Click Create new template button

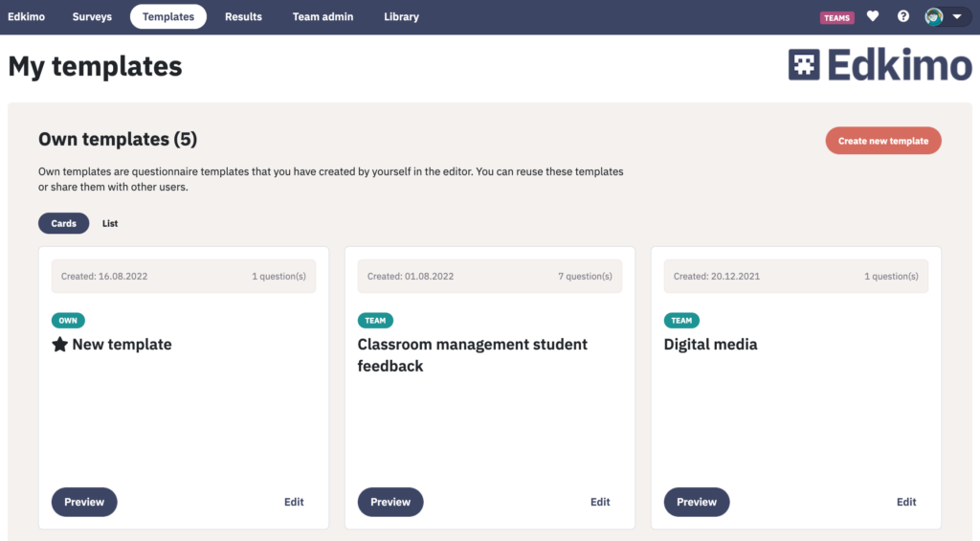[883, 141]
